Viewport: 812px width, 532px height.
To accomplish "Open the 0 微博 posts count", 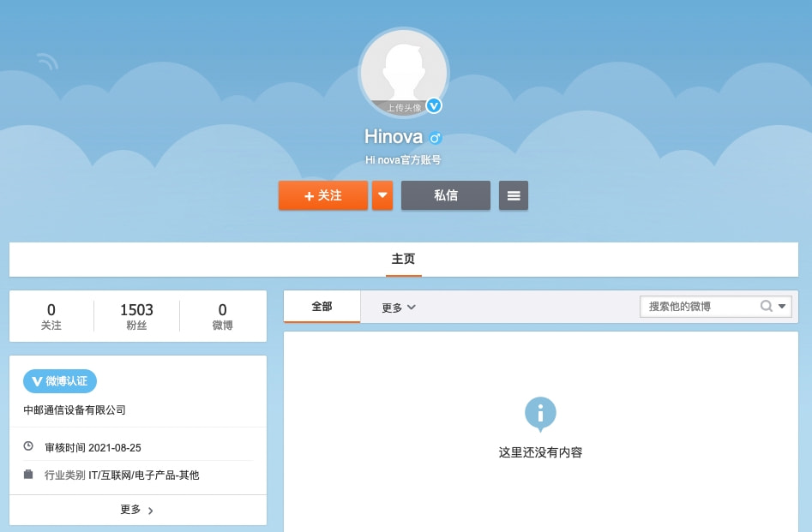I will [x=222, y=316].
